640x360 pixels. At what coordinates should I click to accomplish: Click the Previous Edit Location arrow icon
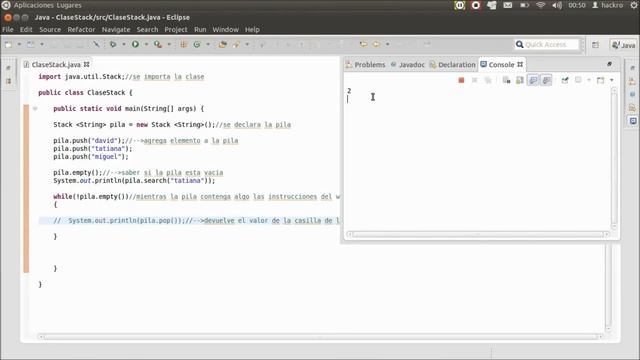[x=363, y=44]
